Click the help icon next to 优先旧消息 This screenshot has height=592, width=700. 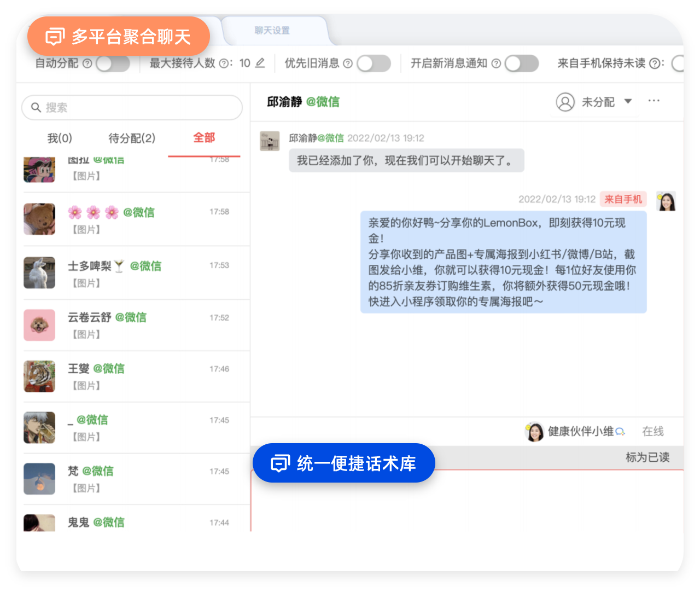click(x=347, y=63)
